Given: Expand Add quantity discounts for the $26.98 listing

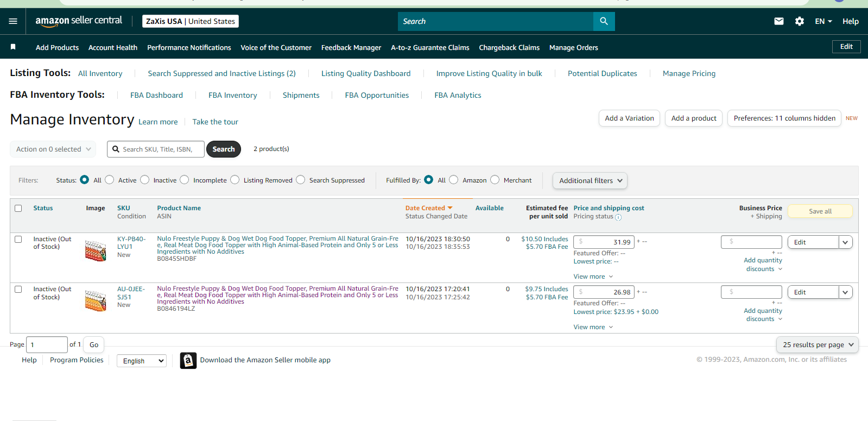Looking at the screenshot, I should (x=763, y=315).
